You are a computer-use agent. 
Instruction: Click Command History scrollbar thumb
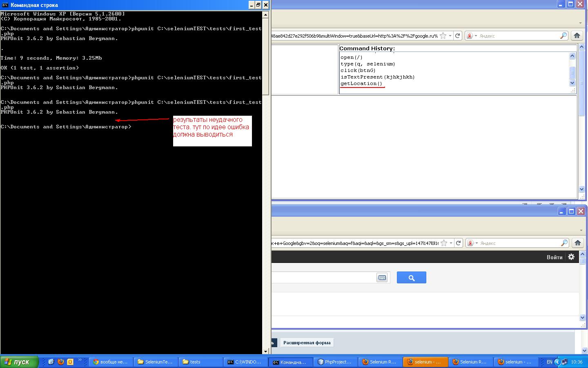572,72
